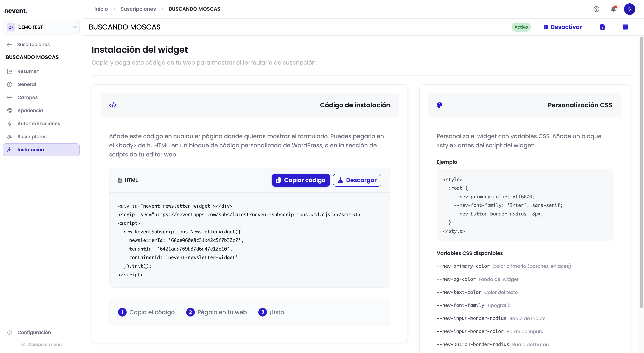This screenshot has height=353, width=644.
Task: Click --nev-button-border-radius Radio del botón row
Action: click(x=525, y=345)
